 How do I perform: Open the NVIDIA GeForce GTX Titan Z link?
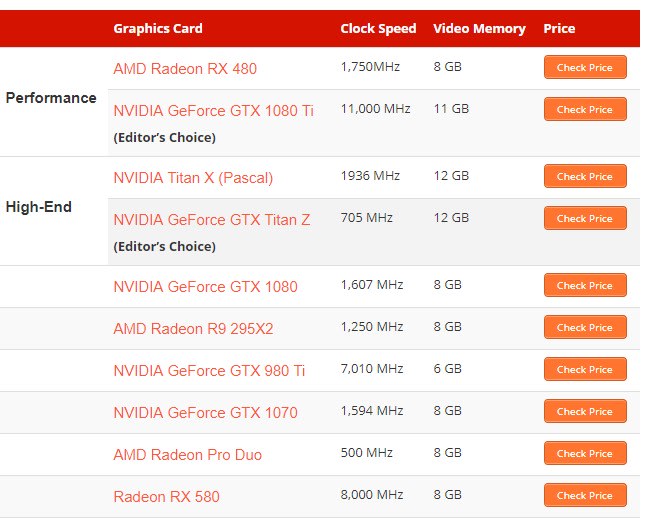point(211,220)
